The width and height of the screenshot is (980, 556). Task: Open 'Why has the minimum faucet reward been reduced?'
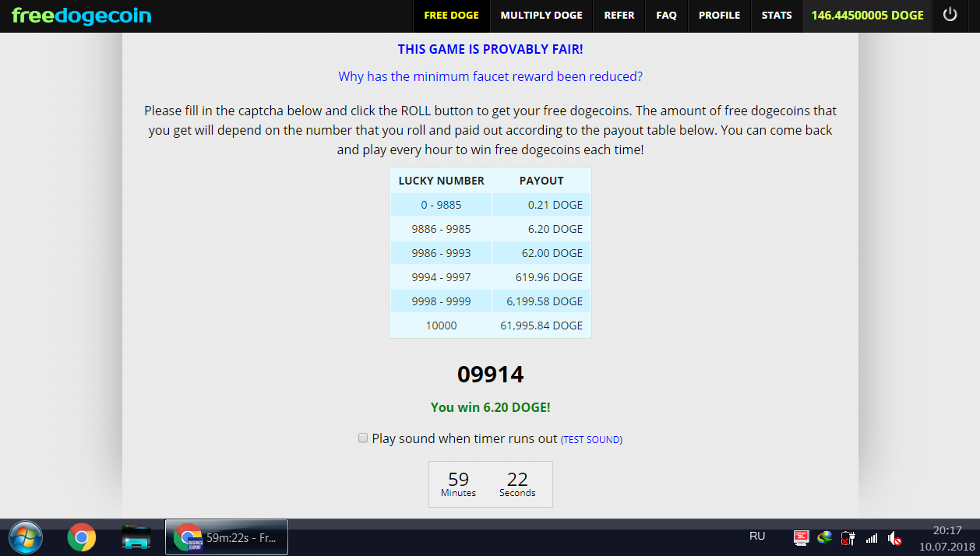pyautogui.click(x=490, y=76)
